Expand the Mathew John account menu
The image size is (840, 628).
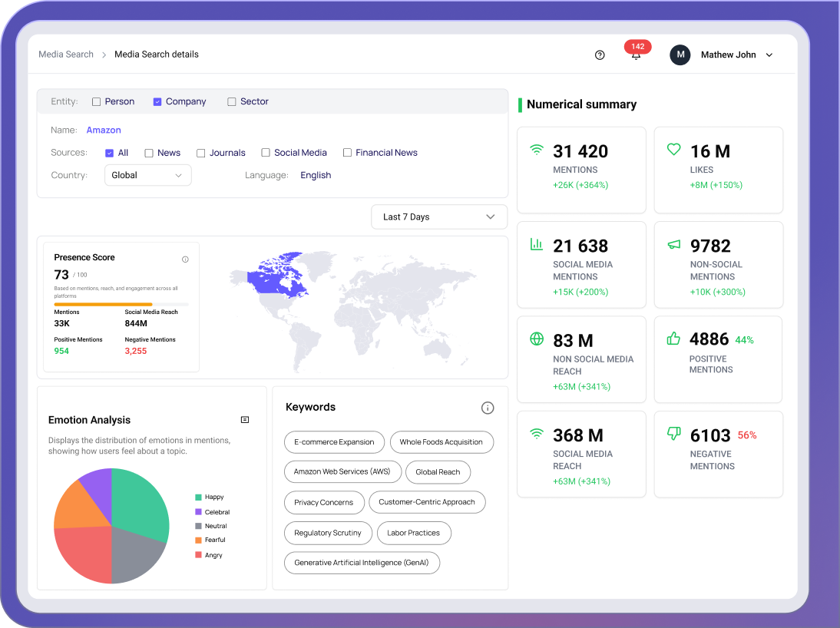(x=769, y=55)
